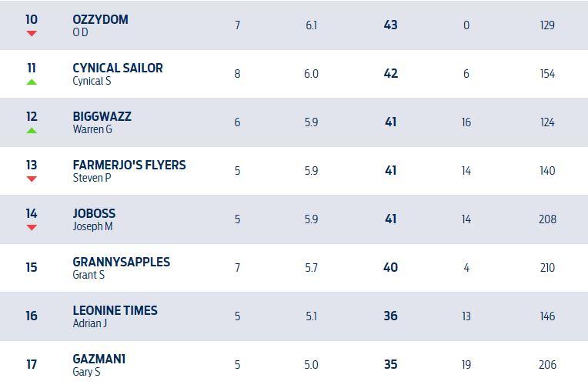Click green up arrow under rank 12
This screenshot has width=588, height=388.
[x=32, y=131]
